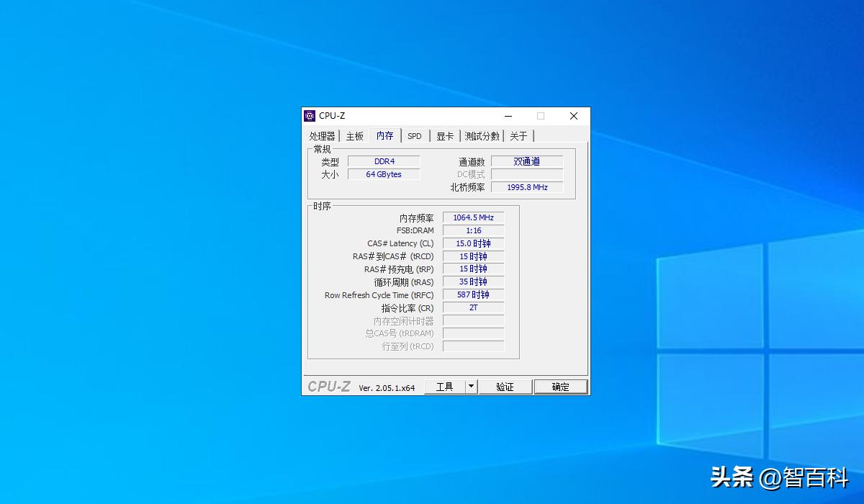Click the CPU-Z icon in the title bar

pos(310,115)
